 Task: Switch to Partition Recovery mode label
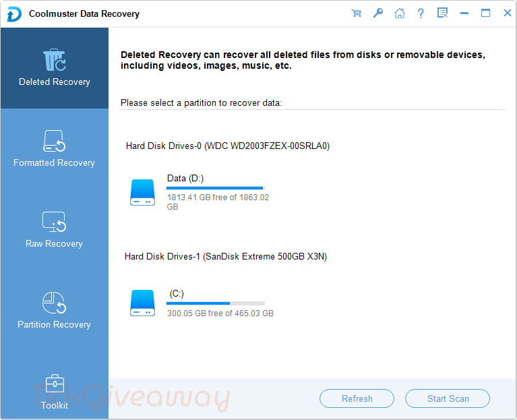click(x=54, y=325)
